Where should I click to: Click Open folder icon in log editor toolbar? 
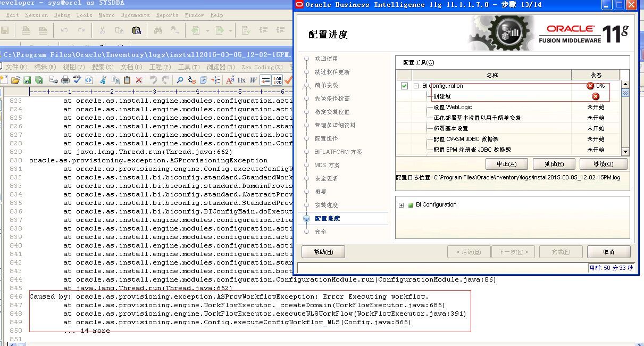(x=15, y=80)
